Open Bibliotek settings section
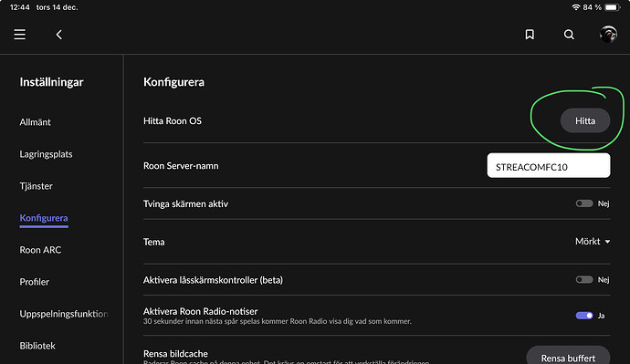 tap(37, 346)
